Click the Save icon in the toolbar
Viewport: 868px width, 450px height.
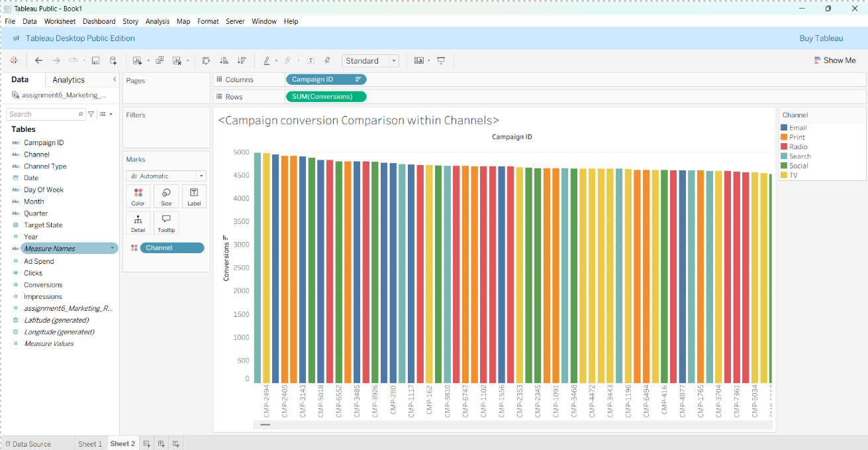[x=95, y=60]
